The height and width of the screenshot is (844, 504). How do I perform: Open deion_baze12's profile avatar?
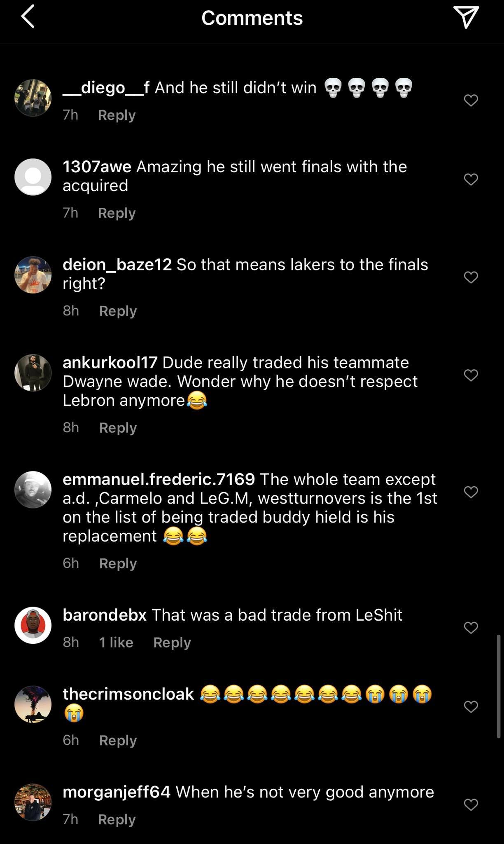click(x=33, y=275)
